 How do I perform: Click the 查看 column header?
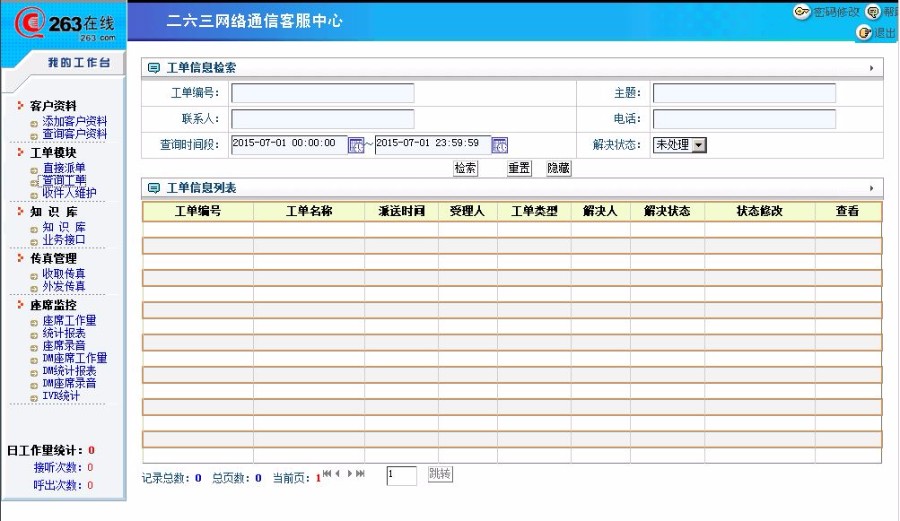pos(848,211)
